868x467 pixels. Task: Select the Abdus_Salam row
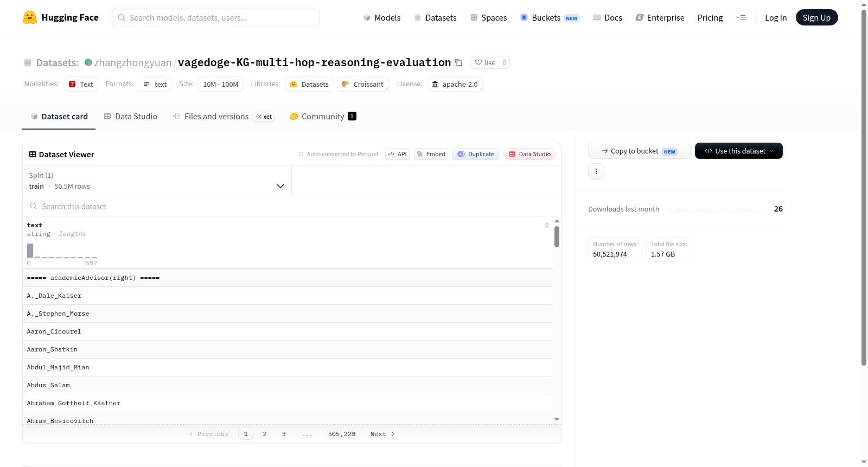click(x=288, y=385)
